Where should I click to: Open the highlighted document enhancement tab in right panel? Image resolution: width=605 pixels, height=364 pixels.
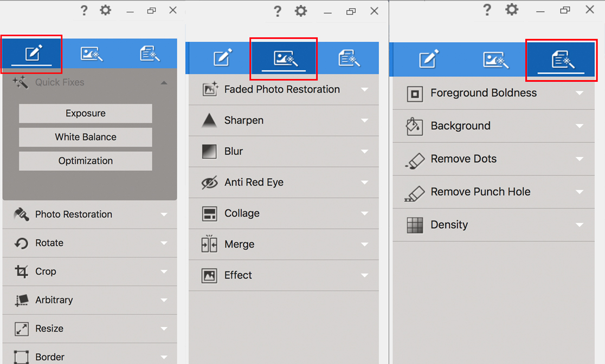coord(561,60)
